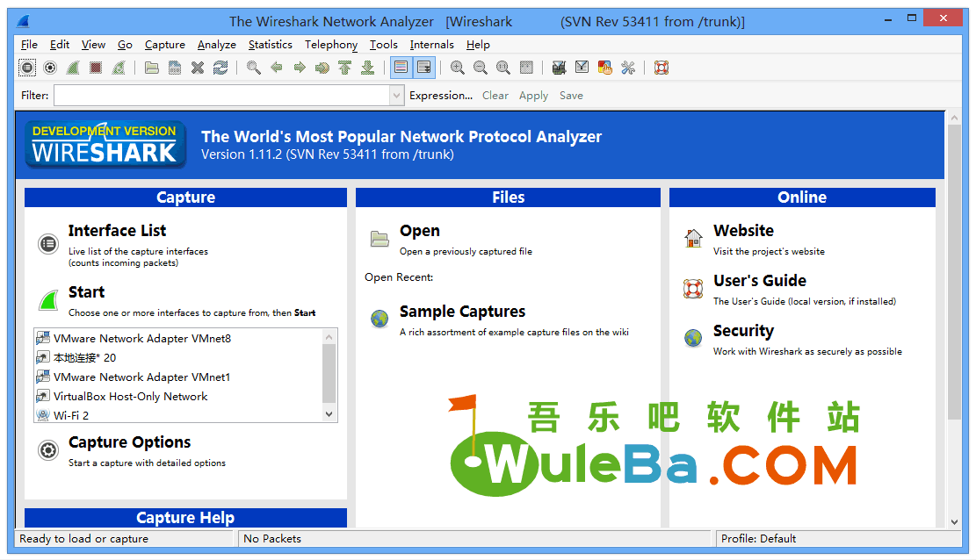The image size is (976, 560).
Task: Save the capture file from toolbar
Action: (175, 68)
